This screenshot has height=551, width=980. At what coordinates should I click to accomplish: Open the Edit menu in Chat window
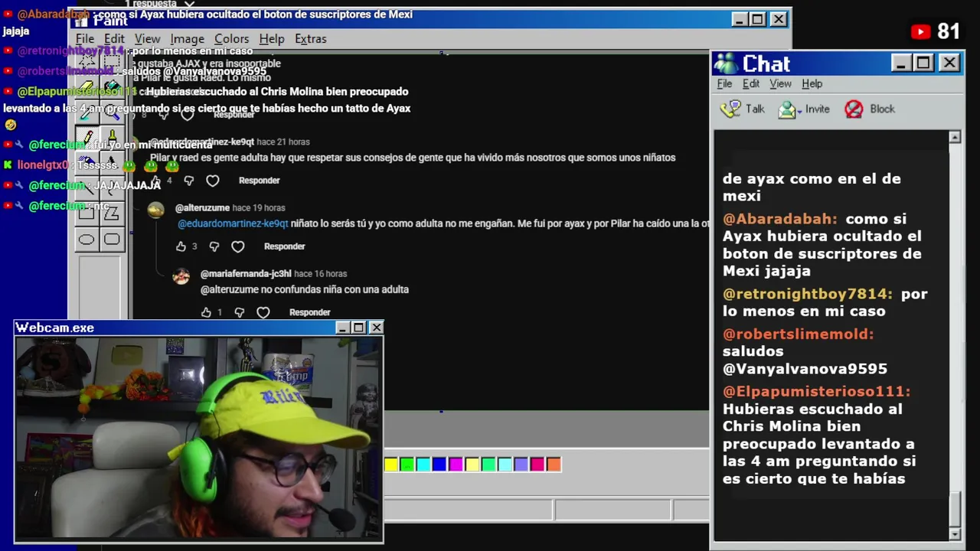pyautogui.click(x=751, y=83)
